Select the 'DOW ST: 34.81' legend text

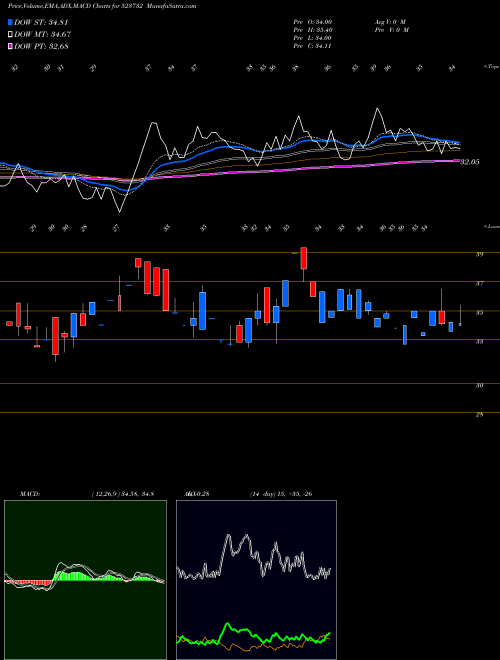pyautogui.click(x=41, y=22)
